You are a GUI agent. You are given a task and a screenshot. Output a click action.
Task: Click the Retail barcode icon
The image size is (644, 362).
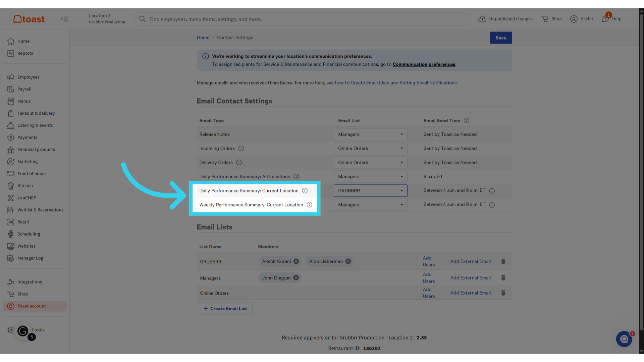(11, 222)
